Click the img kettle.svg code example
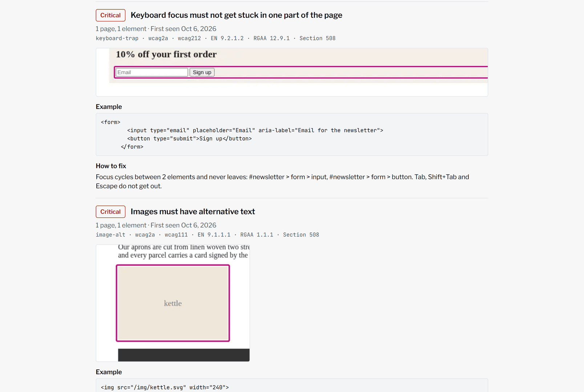This screenshot has width=584, height=392. [x=292, y=385]
